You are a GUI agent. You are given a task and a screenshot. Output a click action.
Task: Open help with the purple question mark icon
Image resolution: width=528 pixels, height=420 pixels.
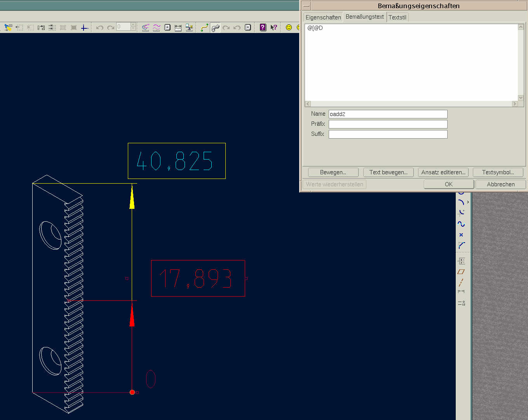[263, 27]
